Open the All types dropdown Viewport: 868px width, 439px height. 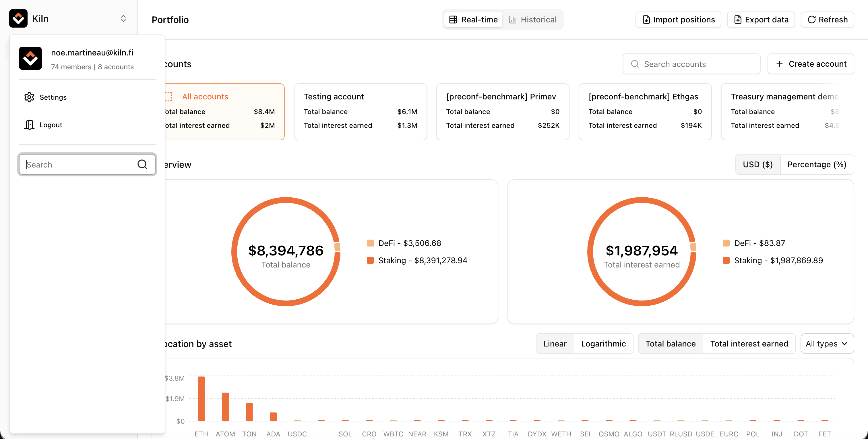[x=827, y=344]
